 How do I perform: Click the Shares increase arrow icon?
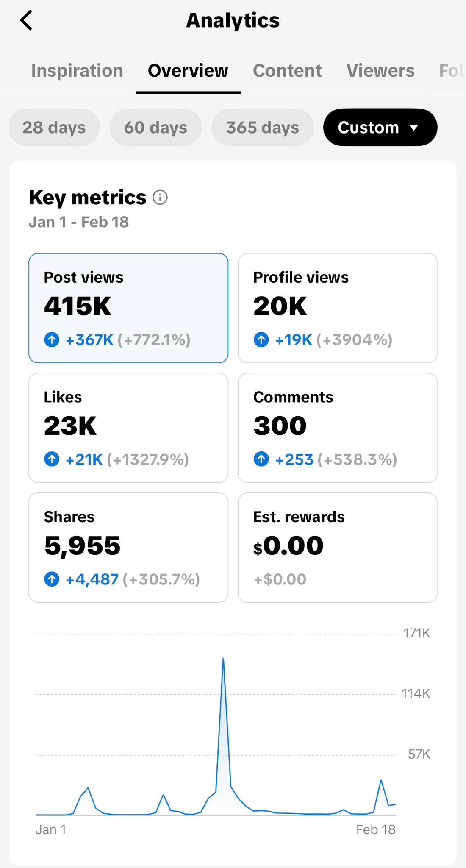(52, 579)
